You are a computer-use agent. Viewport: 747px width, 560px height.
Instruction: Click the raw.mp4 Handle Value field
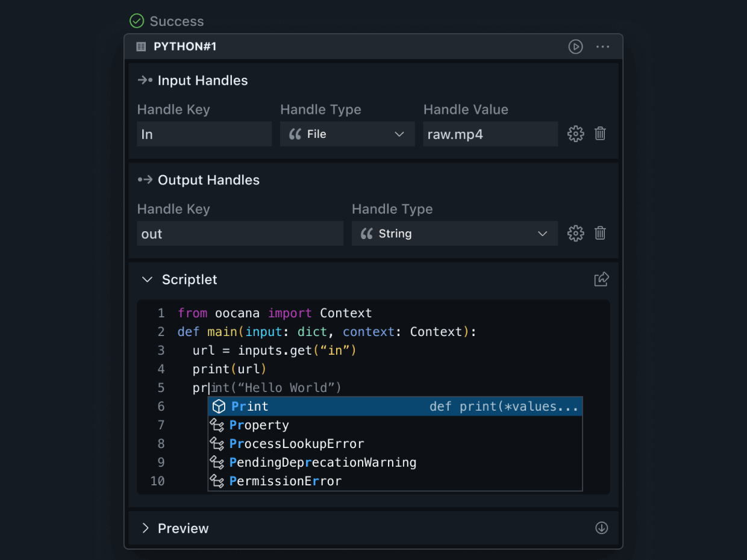pyautogui.click(x=490, y=134)
